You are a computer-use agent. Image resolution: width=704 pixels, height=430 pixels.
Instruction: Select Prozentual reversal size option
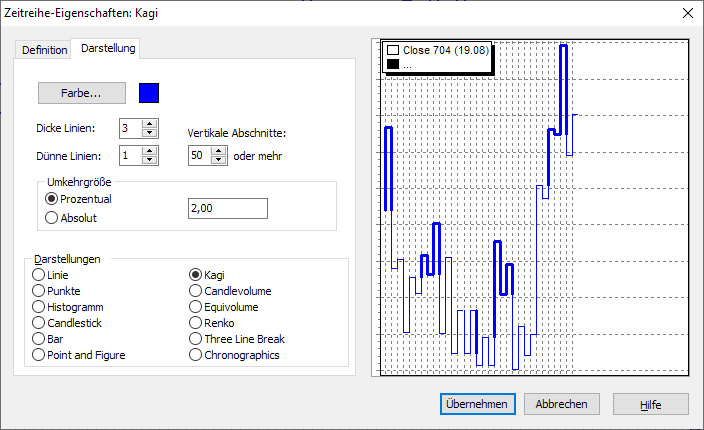point(52,199)
